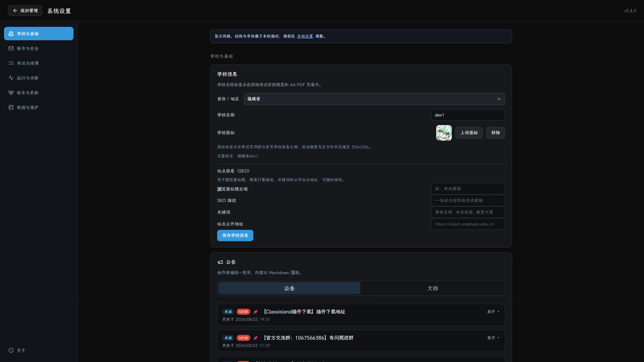Focus the SEO 描述 input field
The width and height of the screenshot is (644, 362).
[468, 201]
